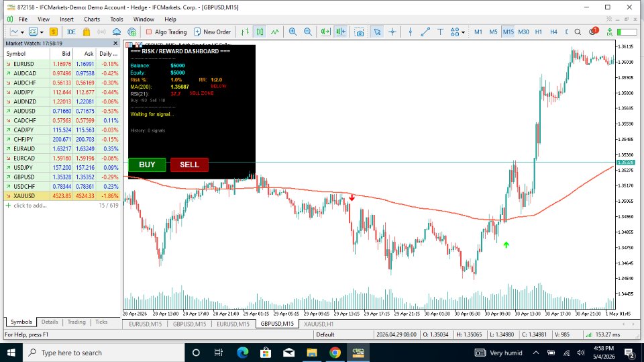
Task: Switch chart to candlestick mode
Action: click(x=260, y=32)
